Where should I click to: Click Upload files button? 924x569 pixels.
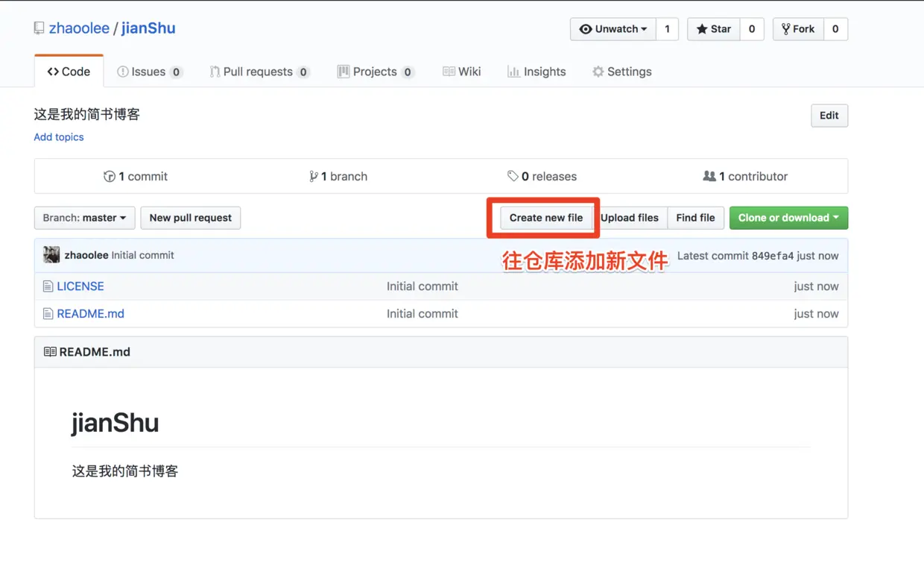click(630, 218)
